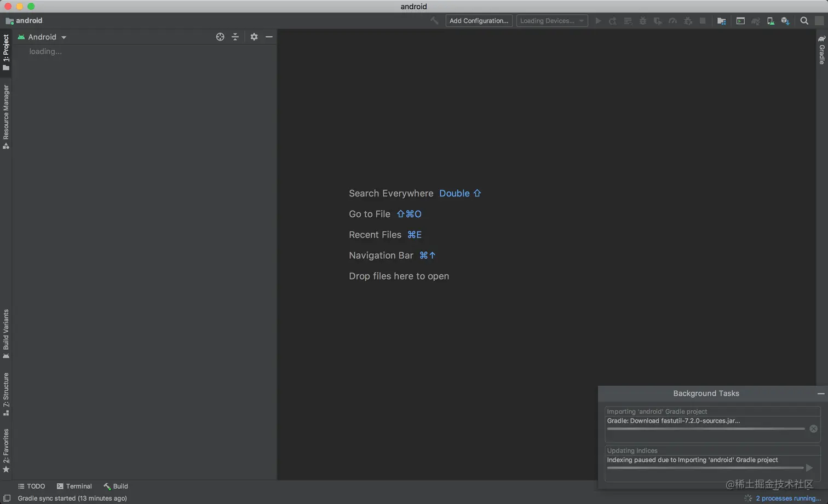The width and height of the screenshot is (828, 504).
Task: Sync Project with Gradle Files elephant icon
Action: (x=756, y=21)
